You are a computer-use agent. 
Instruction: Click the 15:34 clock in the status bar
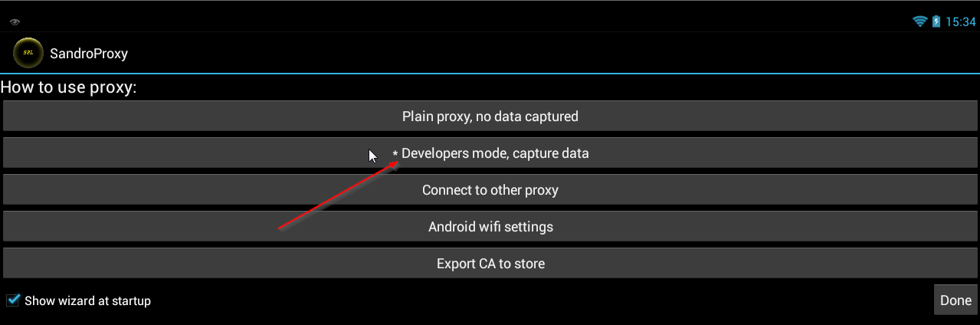(x=960, y=22)
